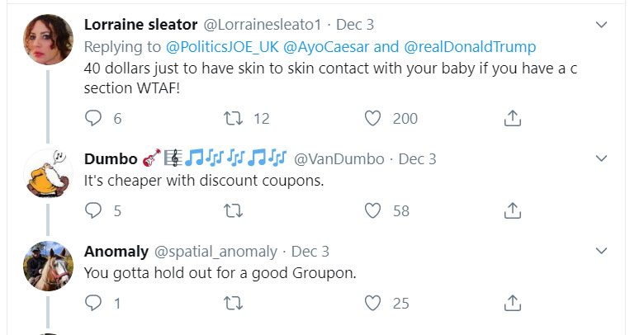Reply to Dumbo's discount coupons tweet
The height and width of the screenshot is (335, 644).
(x=94, y=211)
